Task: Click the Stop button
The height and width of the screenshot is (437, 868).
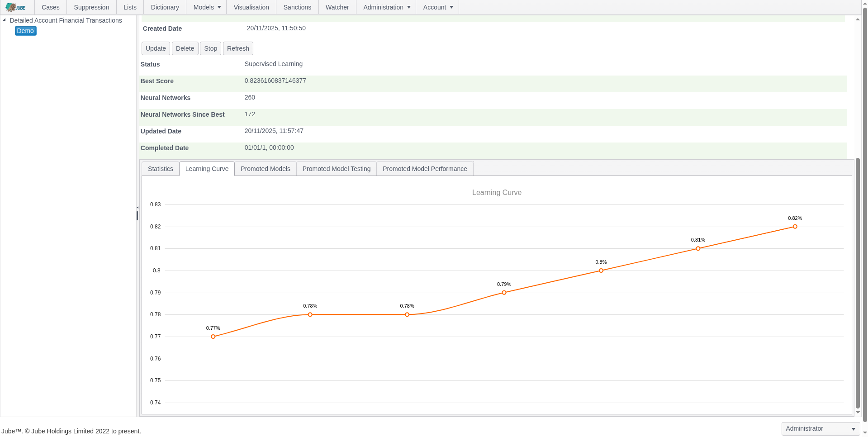Action: pyautogui.click(x=210, y=48)
